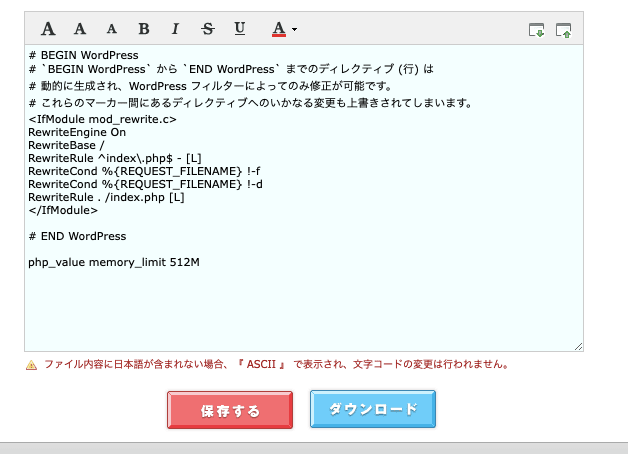628x454 pixels.
Task: Click the '# END WordPress' line
Action: (77, 236)
